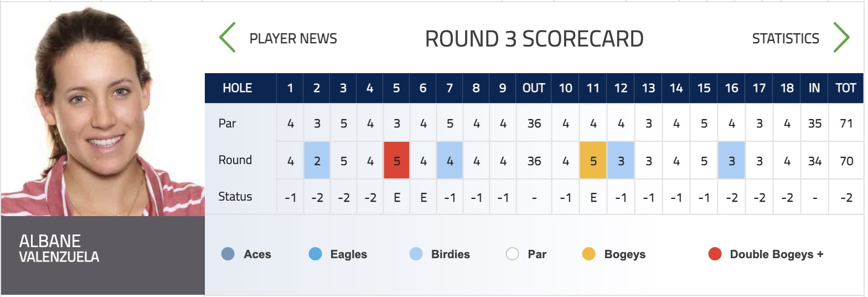Click the Bogeys yellow legend dot
Screen dimensions: 868x297
click(x=589, y=254)
